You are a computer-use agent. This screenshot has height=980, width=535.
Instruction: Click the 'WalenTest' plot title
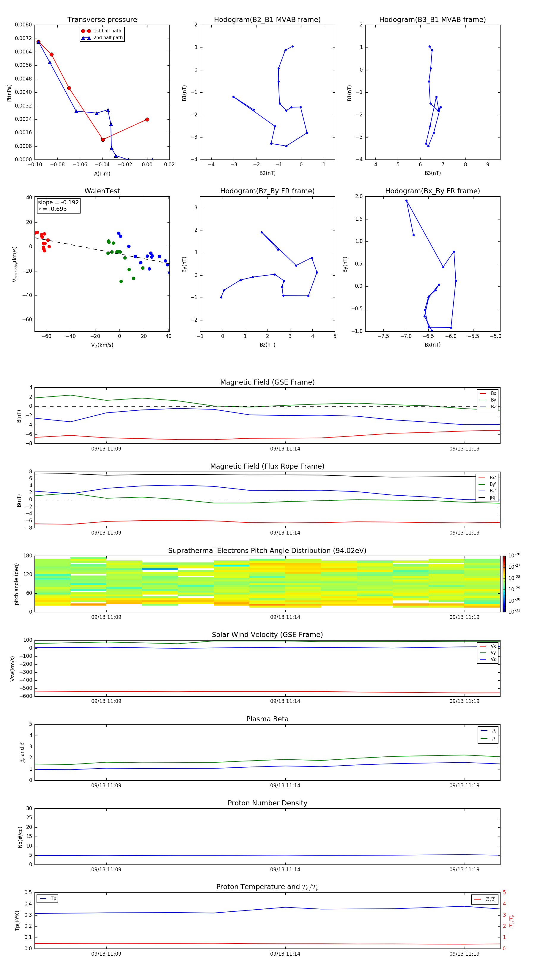click(102, 191)
